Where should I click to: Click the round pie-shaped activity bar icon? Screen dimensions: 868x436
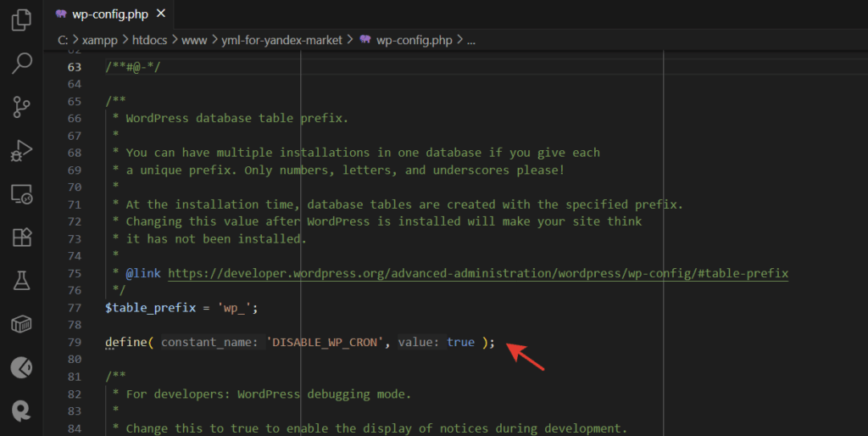[22, 367]
